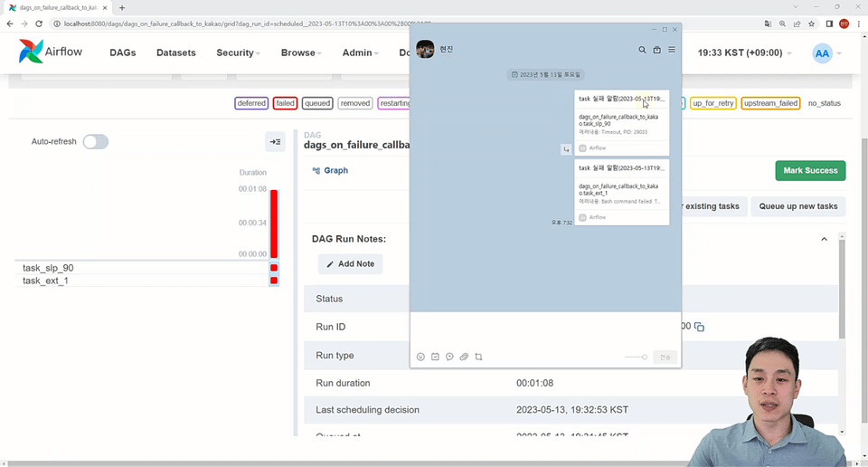
Task: Click the forward arrow beside the first message
Action: click(566, 149)
